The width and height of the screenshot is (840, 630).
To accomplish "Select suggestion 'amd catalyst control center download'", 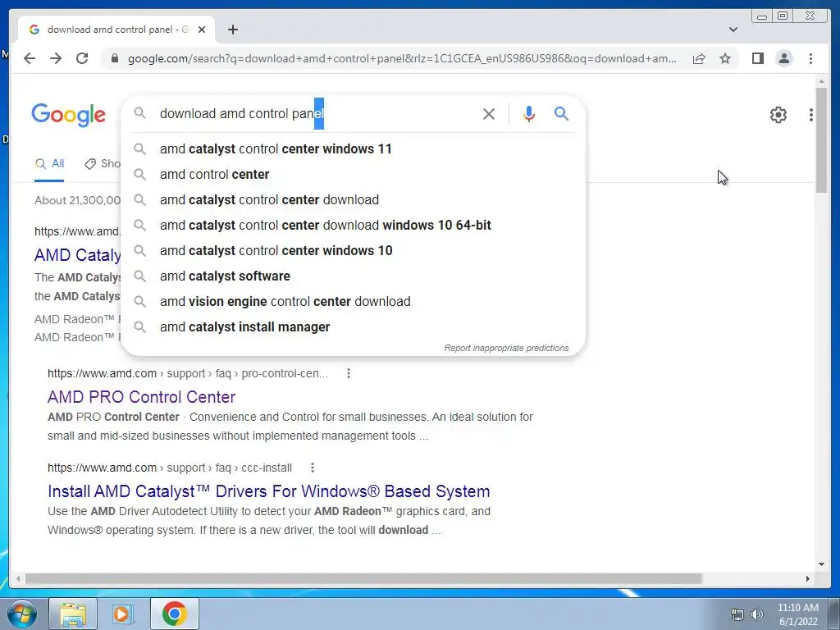I will coord(354,200).
